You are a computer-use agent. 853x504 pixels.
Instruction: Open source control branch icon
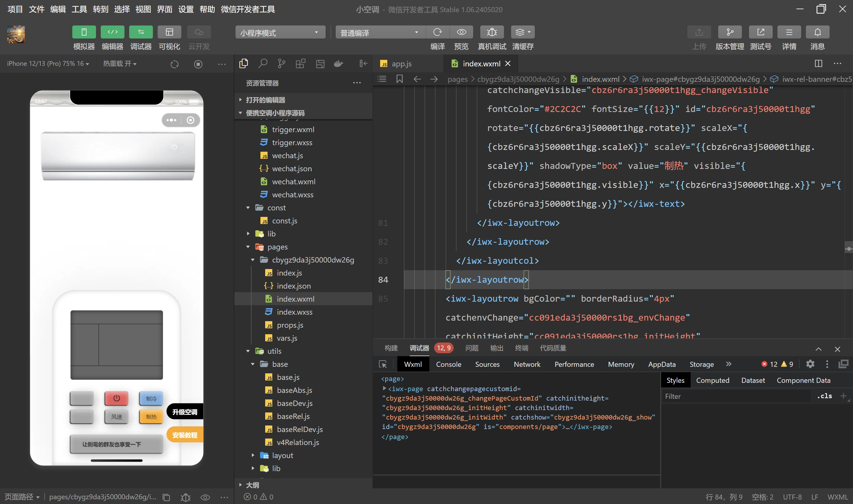coord(281,63)
